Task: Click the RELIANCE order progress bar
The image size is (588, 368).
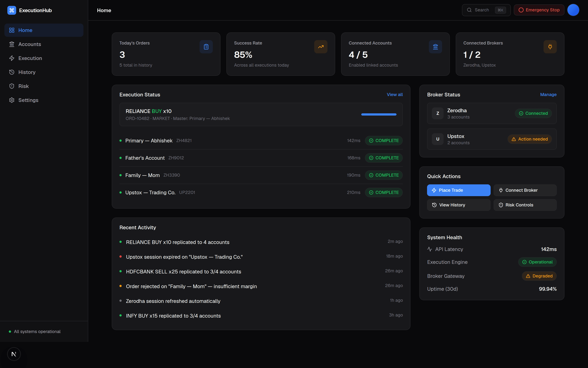Action: 379,114
